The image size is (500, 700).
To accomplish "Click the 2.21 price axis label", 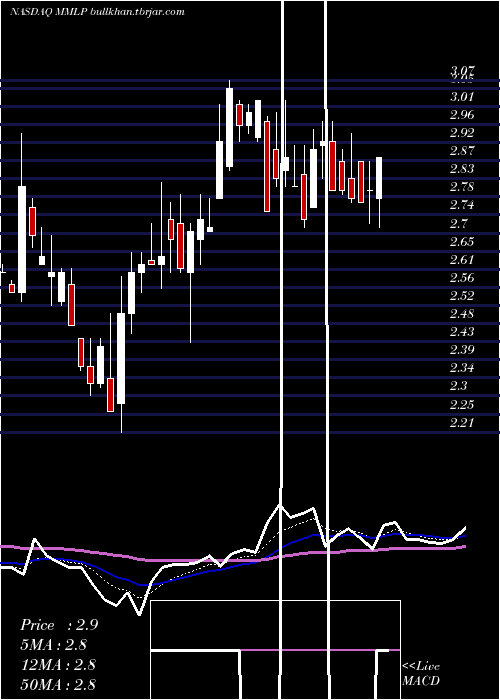I will point(462,422).
